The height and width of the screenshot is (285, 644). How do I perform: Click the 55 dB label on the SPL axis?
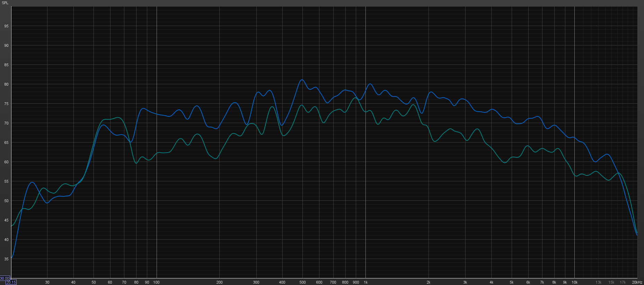7,181
